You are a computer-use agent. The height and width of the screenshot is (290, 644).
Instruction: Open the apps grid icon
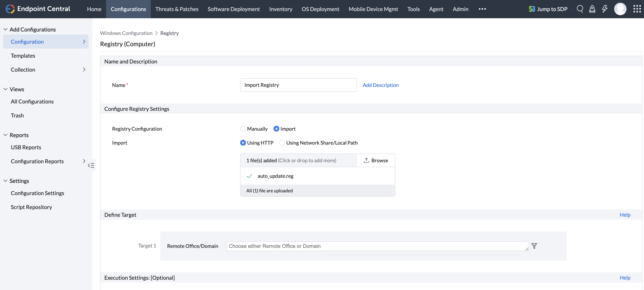(637, 9)
